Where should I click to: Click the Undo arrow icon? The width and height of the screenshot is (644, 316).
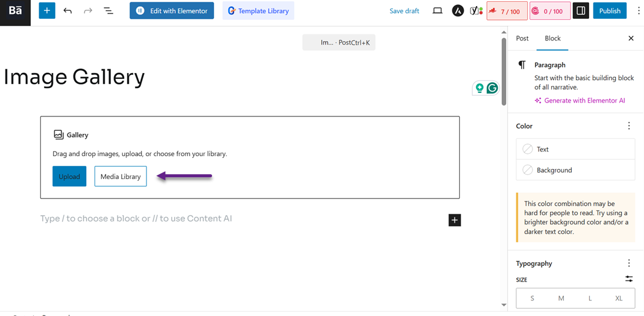67,11
